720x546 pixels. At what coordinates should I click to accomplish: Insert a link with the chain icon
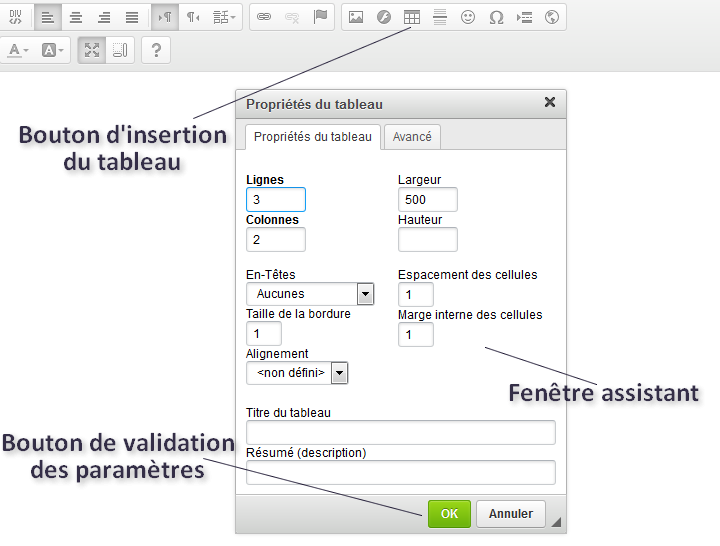264,17
